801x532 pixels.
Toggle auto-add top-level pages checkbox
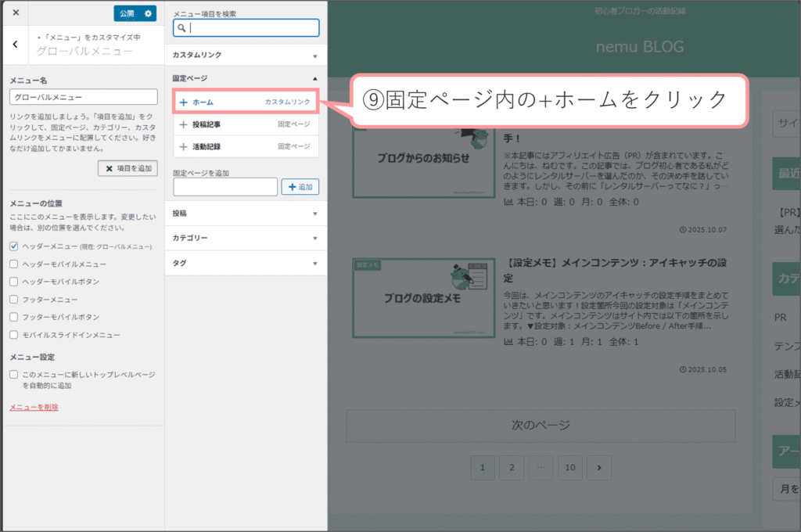click(x=14, y=375)
